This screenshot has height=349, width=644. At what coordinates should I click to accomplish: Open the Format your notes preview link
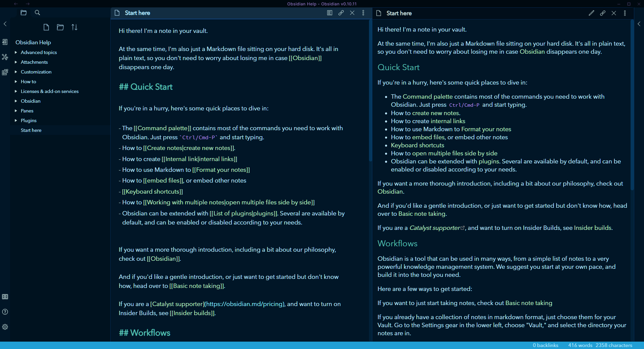click(486, 129)
